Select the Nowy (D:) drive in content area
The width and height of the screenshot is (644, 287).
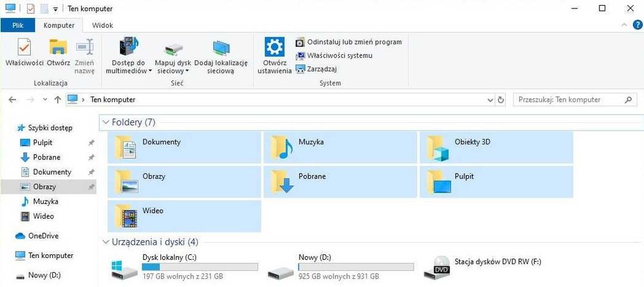[x=340, y=267]
